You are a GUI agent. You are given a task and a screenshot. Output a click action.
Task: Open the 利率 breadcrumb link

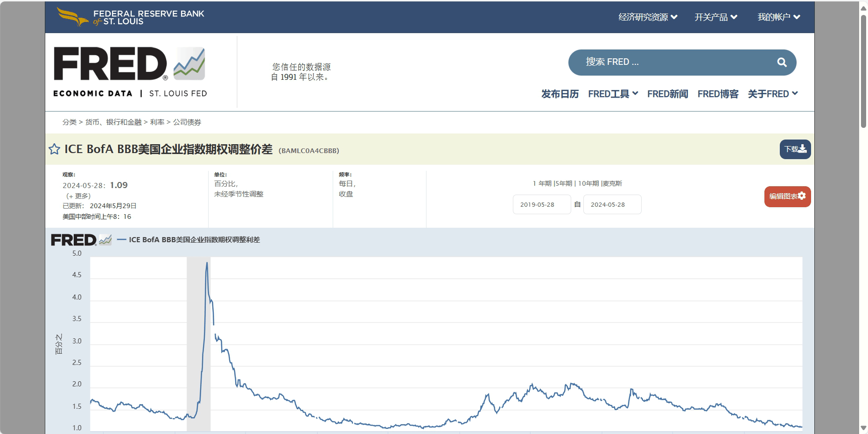click(x=157, y=122)
